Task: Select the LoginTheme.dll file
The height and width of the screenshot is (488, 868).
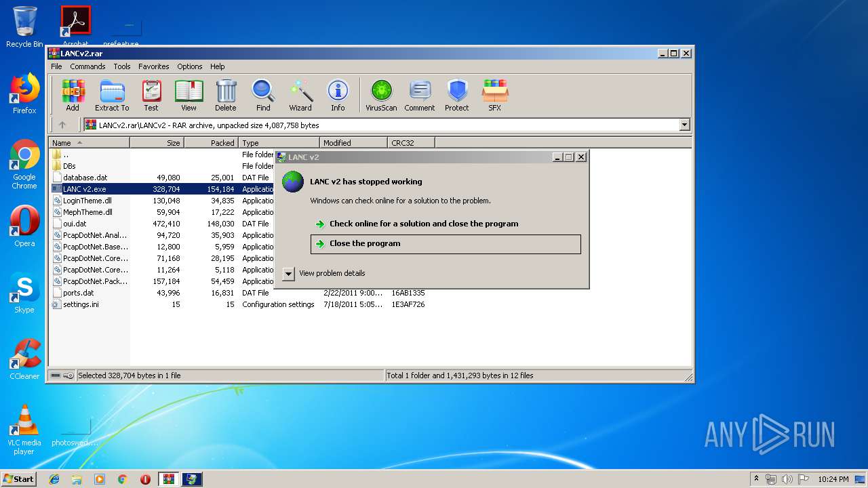Action: pyautogui.click(x=87, y=201)
